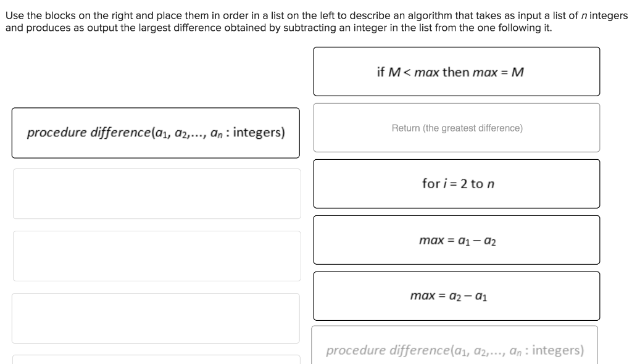Click the block that initializes max with a1 - a2
Image resolution: width=632 pixels, height=364 pixels.
click(x=457, y=240)
